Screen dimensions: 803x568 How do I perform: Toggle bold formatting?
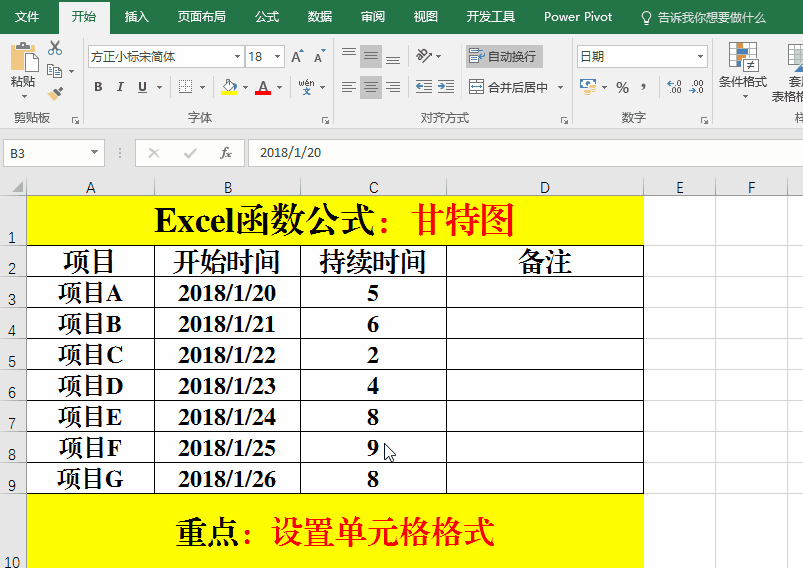pos(98,87)
